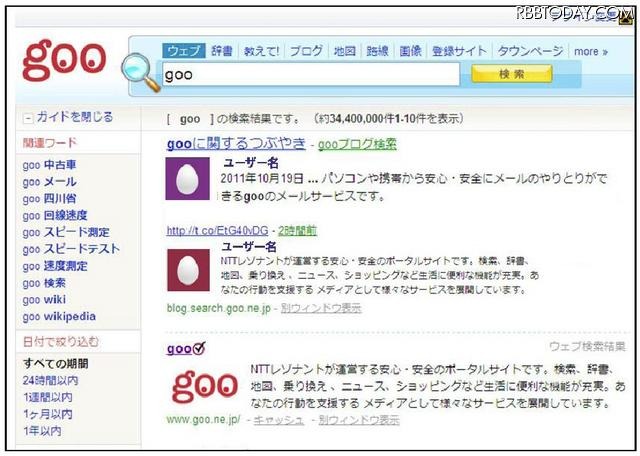
Task: Open 別ウィンドウ表示 beside www.goo.ne.jp
Action: pyautogui.click(x=359, y=420)
